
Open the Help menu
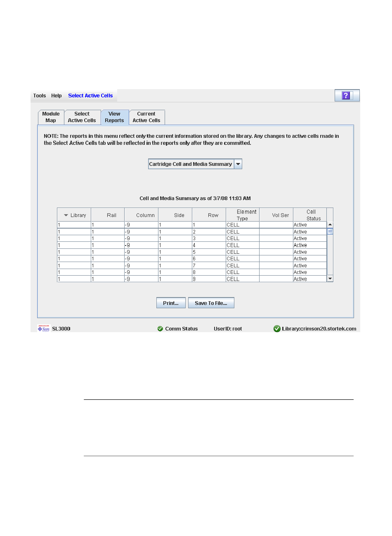pos(57,96)
